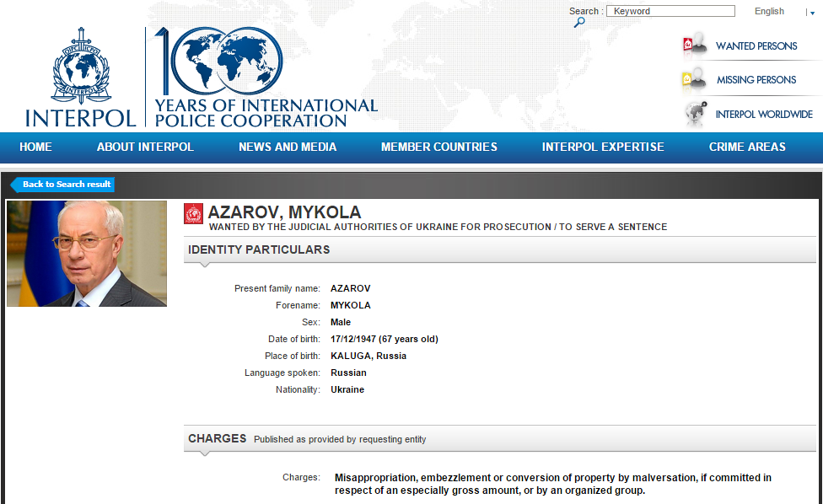Click the yellow Missing Persons icon
823x504 pixels.
click(x=695, y=80)
